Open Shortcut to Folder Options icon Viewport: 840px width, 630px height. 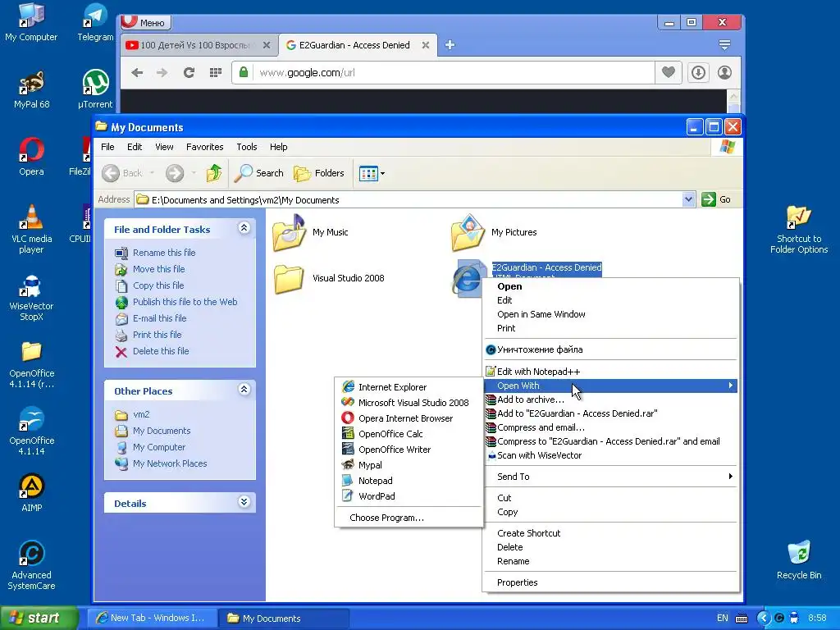coord(799,230)
